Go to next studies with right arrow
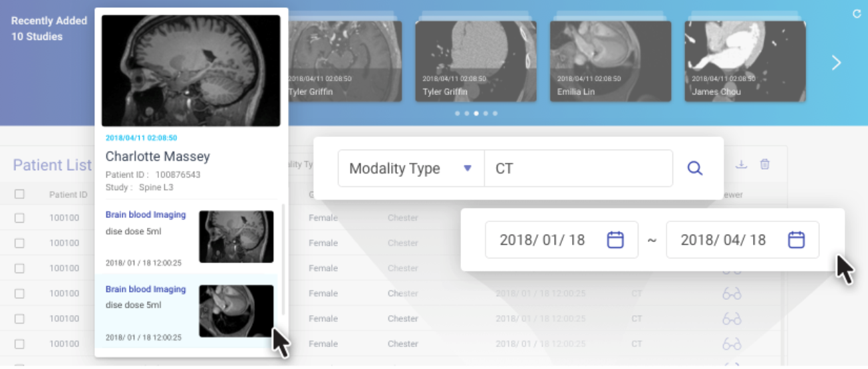This screenshot has width=868, height=369. point(836,63)
